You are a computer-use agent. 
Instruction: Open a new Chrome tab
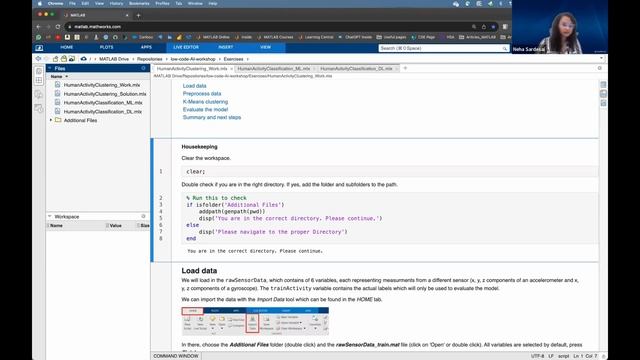click(x=138, y=15)
